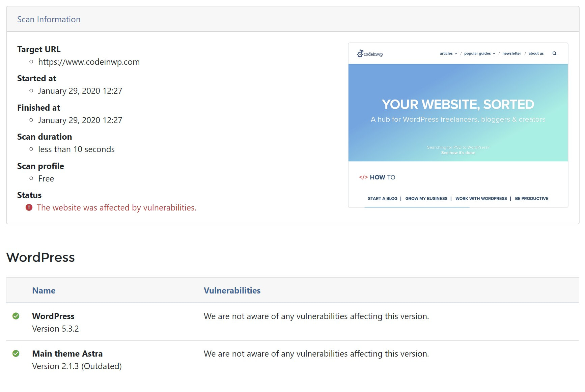Click the bullet icon beside the Target URL
This screenshot has height=392, width=585.
coord(31,62)
